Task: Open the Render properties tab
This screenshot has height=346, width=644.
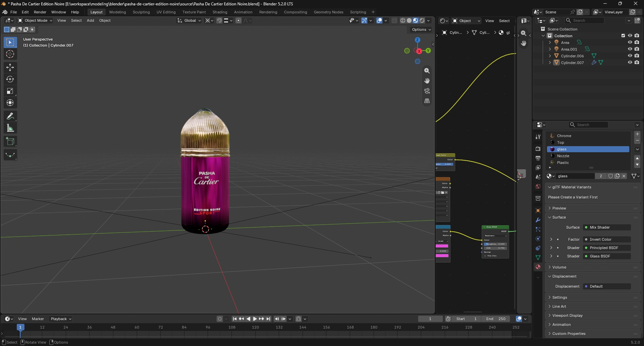Action: click(538, 149)
